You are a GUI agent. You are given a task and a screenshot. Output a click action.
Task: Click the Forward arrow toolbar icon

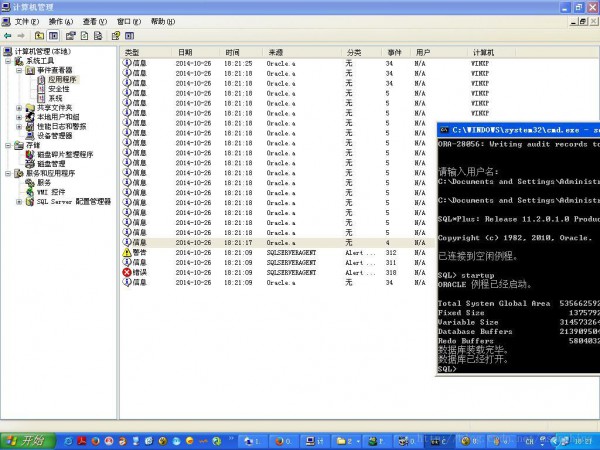tap(21, 36)
